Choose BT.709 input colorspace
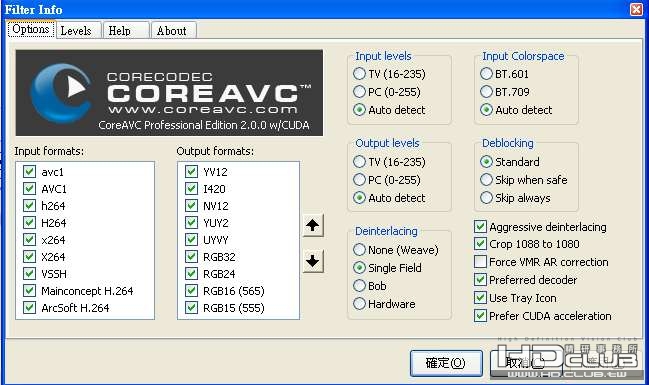The width and height of the screenshot is (649, 385). click(x=486, y=91)
